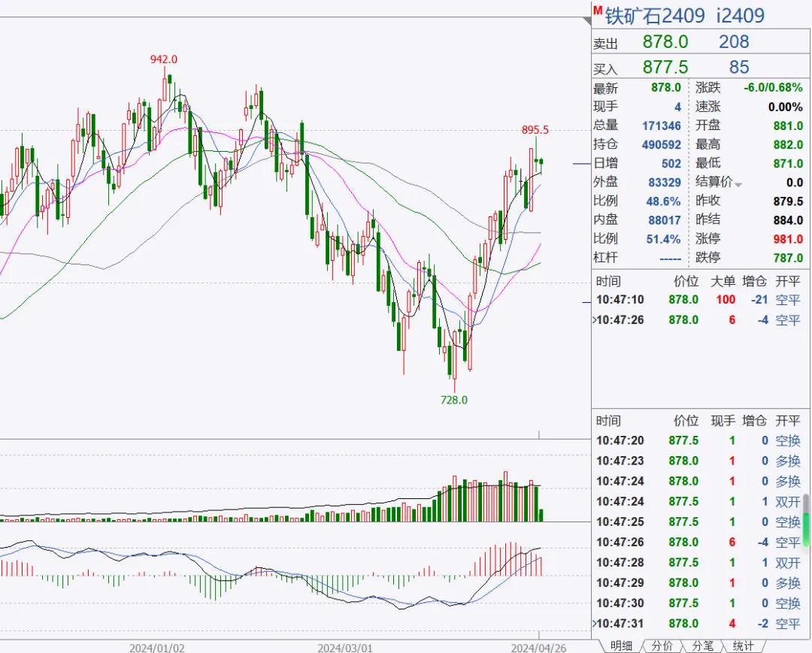Screen dimensions: 812x653
Task: Click the 昨结 value 884.0
Action: click(x=788, y=220)
